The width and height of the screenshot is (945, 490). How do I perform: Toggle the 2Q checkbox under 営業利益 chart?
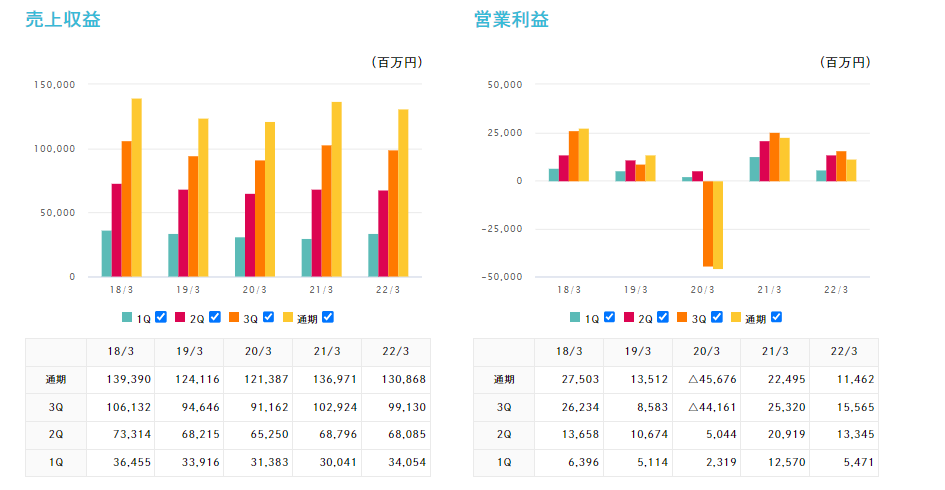click(662, 317)
